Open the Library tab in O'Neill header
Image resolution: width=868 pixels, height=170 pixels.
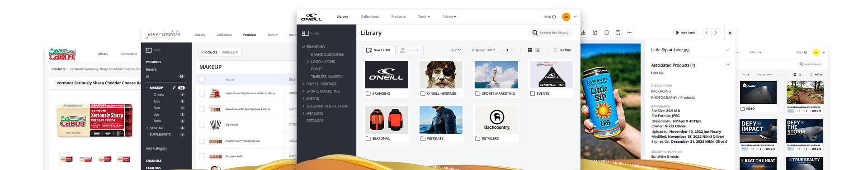[x=342, y=17]
